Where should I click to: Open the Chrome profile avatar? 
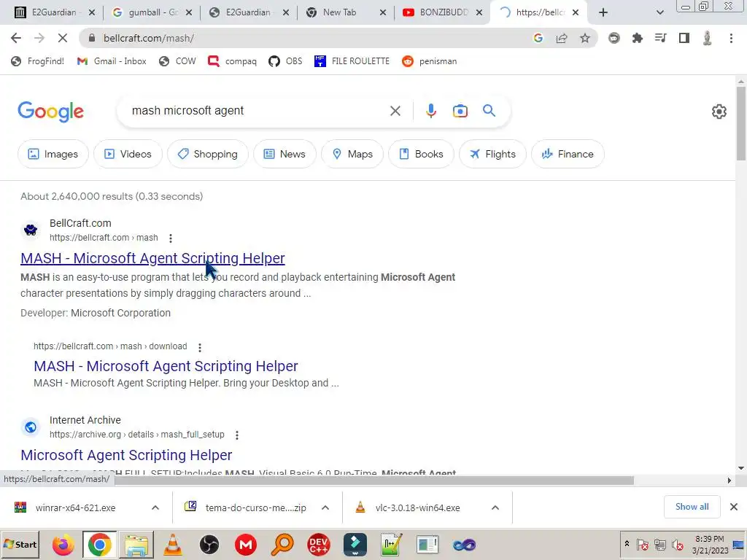(x=708, y=38)
